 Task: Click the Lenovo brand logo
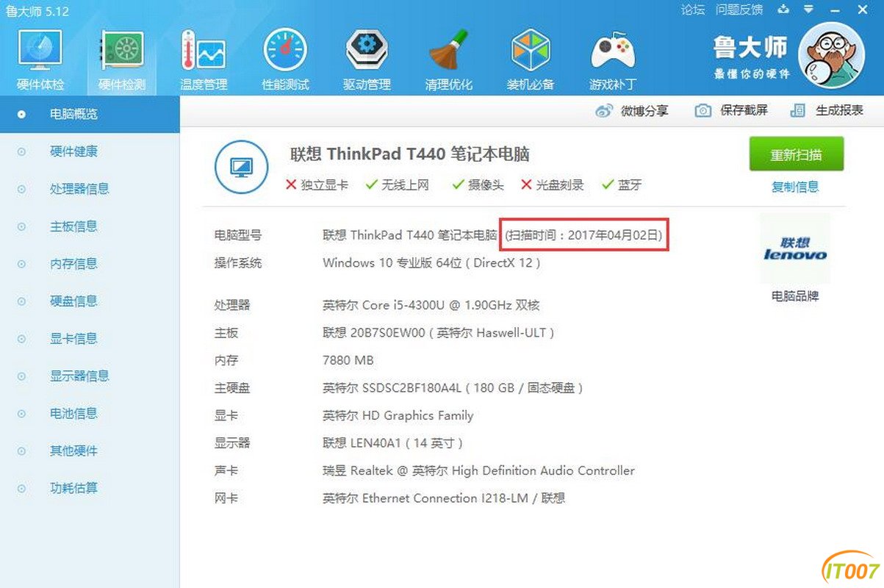[x=795, y=248]
